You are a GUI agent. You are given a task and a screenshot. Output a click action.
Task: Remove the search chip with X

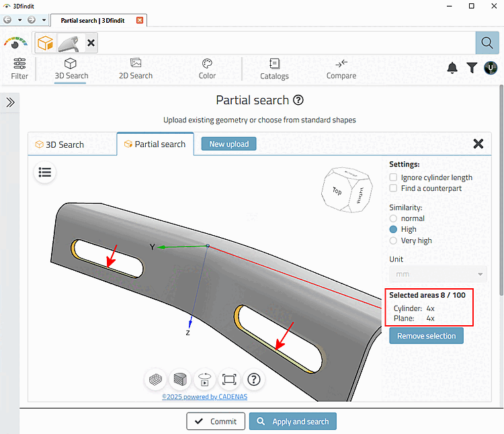pyautogui.click(x=91, y=43)
